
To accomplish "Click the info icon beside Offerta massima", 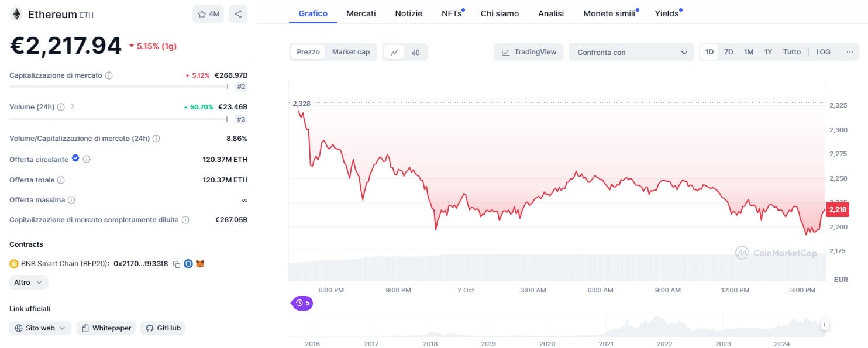I will (71, 200).
